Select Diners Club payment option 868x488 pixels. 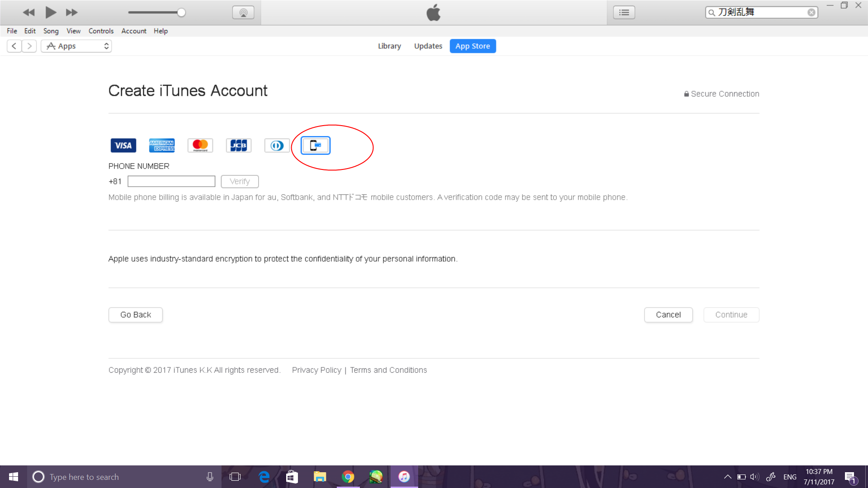277,145
